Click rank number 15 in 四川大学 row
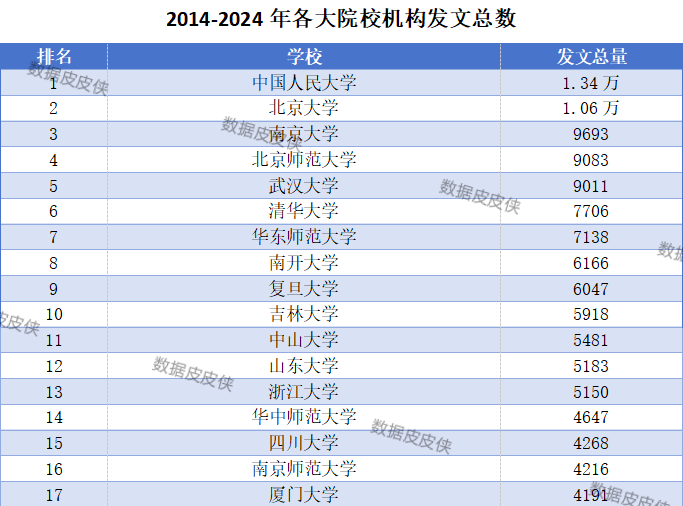 tap(54, 443)
